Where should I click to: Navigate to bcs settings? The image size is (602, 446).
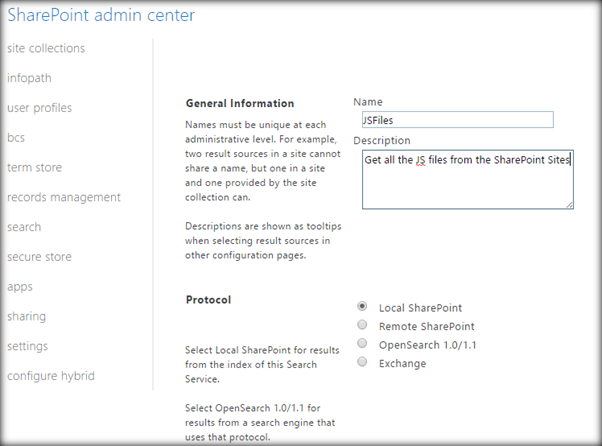click(16, 138)
